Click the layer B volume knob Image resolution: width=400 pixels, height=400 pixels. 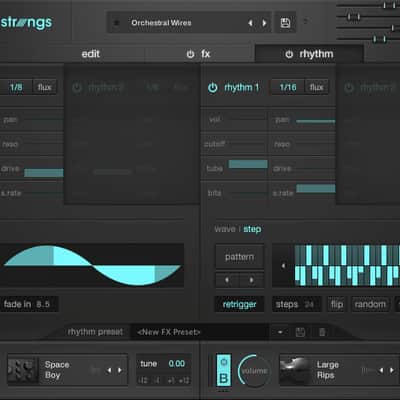[x=254, y=371]
